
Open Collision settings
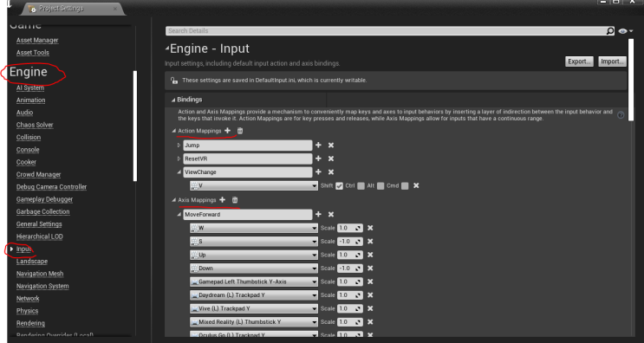pyautogui.click(x=29, y=137)
